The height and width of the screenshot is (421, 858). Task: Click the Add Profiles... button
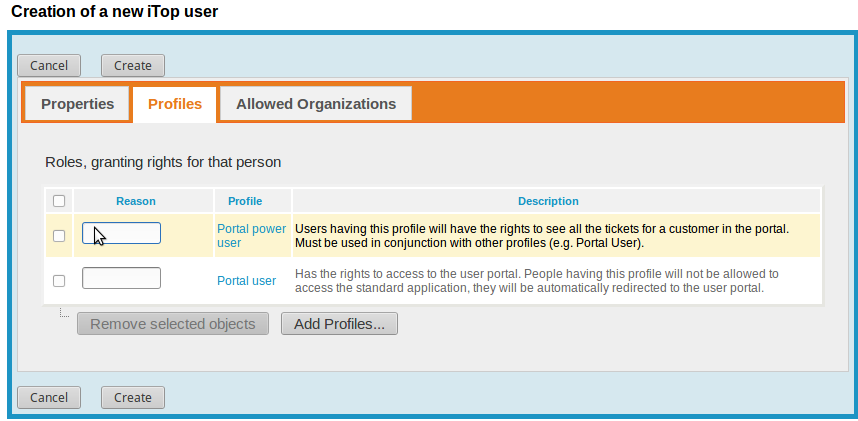(x=340, y=324)
